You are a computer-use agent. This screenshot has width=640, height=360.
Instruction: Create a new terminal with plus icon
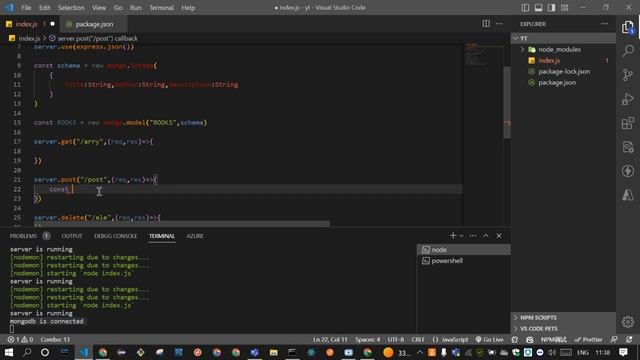(452, 236)
